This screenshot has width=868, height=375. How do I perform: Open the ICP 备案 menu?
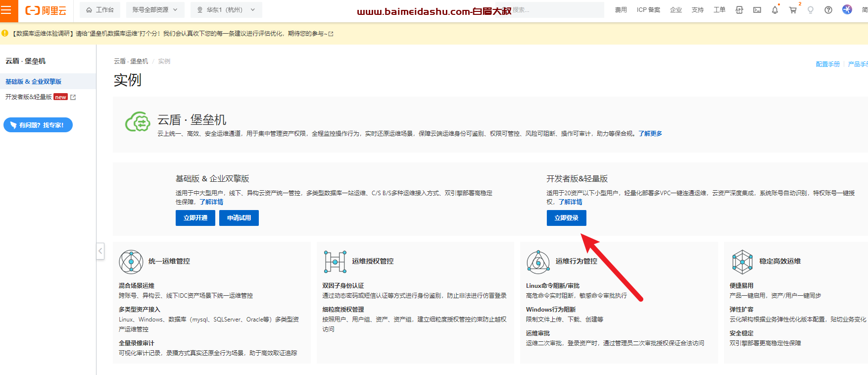(648, 10)
